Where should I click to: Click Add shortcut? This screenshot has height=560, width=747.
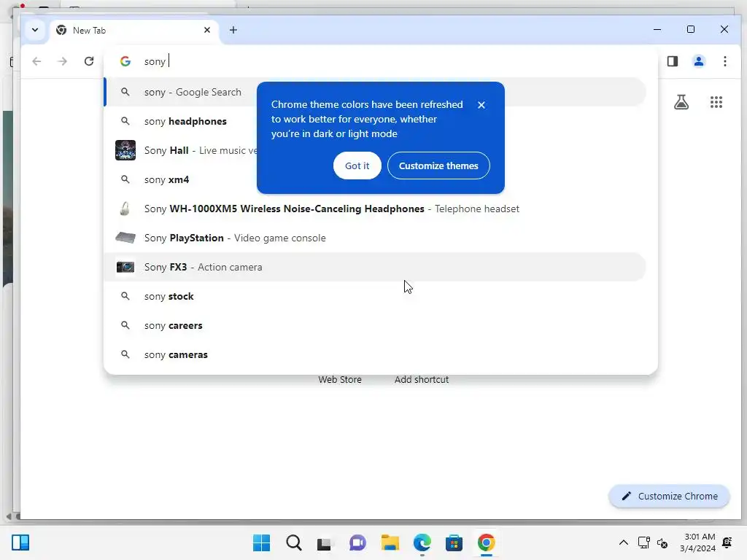coord(421,379)
